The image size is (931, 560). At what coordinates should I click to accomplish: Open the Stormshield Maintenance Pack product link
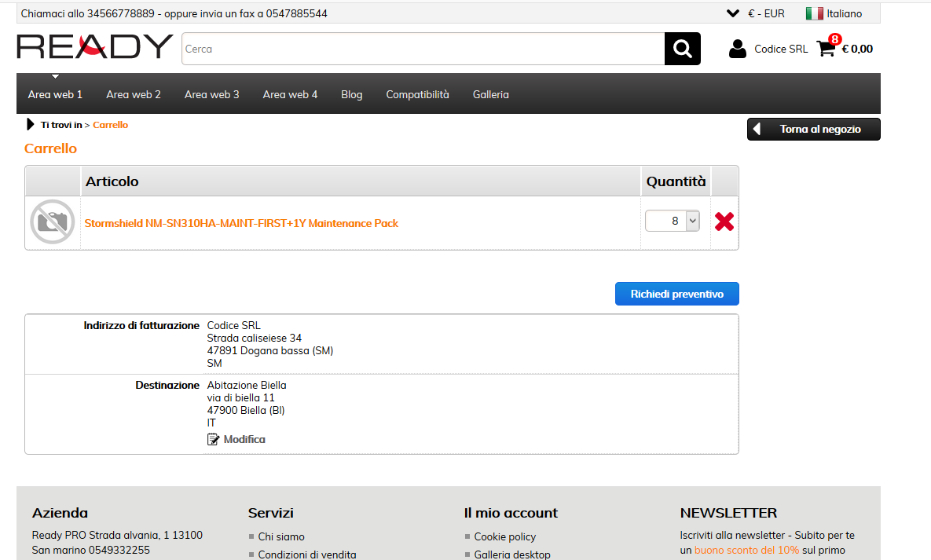click(x=241, y=223)
